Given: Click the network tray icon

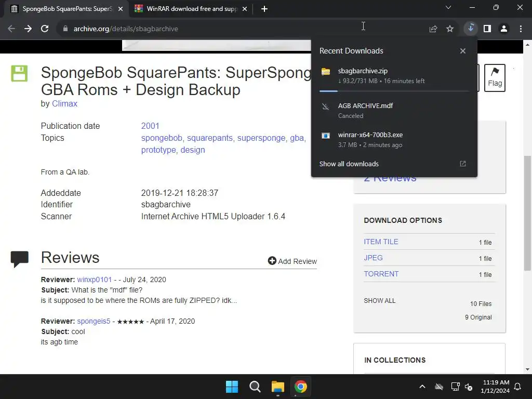Looking at the screenshot, I should (455, 387).
